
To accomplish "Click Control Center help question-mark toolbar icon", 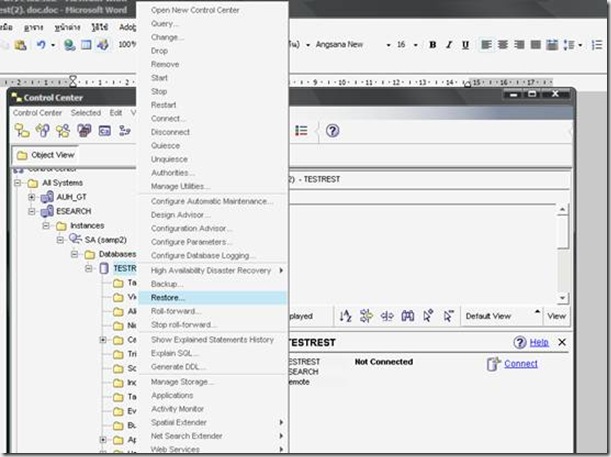I will pos(332,131).
